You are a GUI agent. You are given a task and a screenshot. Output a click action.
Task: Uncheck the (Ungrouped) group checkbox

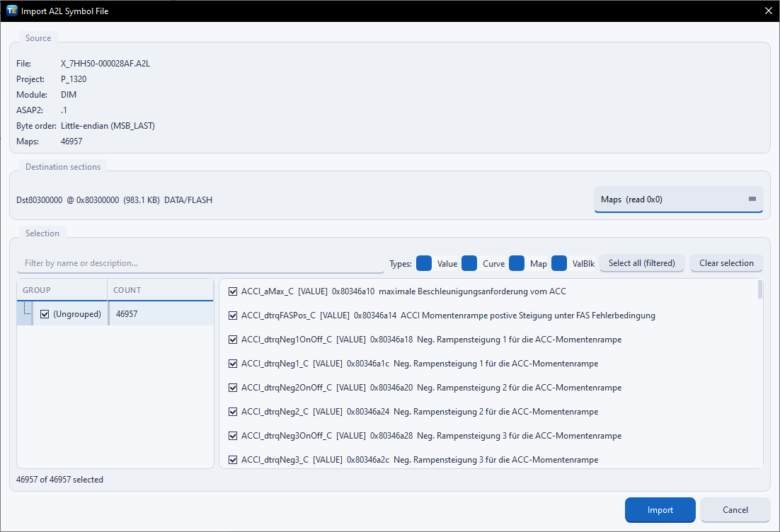pos(45,314)
